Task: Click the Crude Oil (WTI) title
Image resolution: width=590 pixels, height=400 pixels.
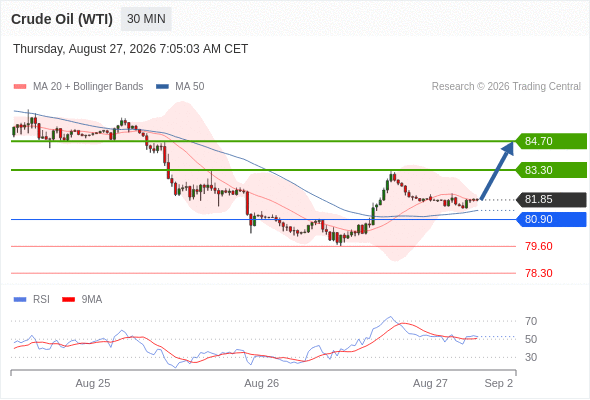Action: tap(62, 19)
